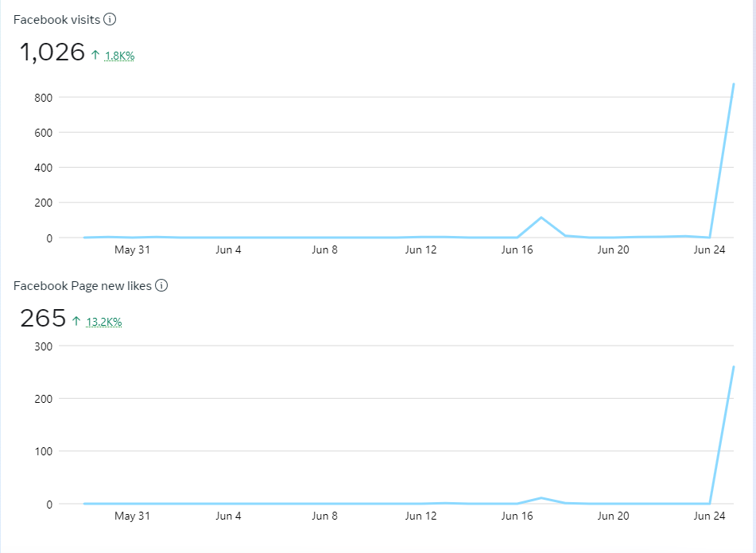
Task: Click the Jun 8 label under the visits chart
Action: point(324,249)
